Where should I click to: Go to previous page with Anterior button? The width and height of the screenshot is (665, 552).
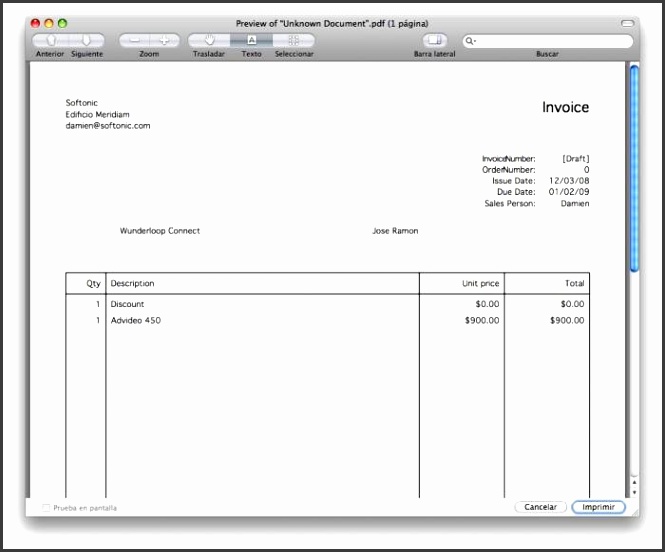click(51, 41)
